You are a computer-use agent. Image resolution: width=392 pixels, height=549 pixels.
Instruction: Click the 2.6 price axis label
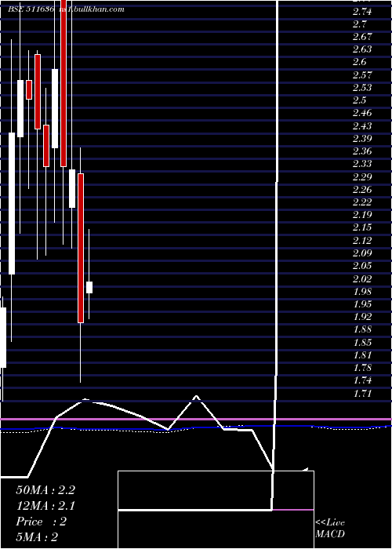click(360, 62)
